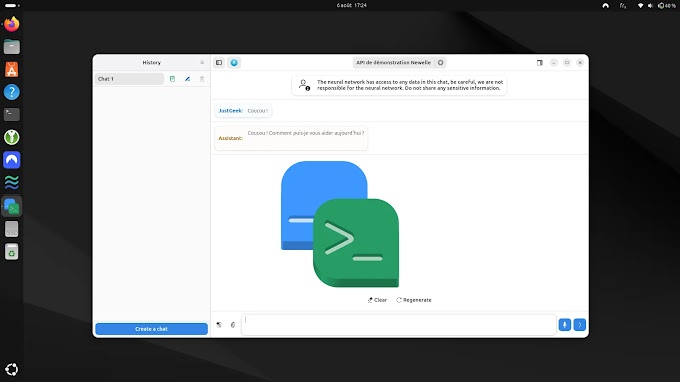Image resolution: width=680 pixels, height=382 pixels.
Task: Open the History panel hamburger menu
Action: tap(202, 62)
